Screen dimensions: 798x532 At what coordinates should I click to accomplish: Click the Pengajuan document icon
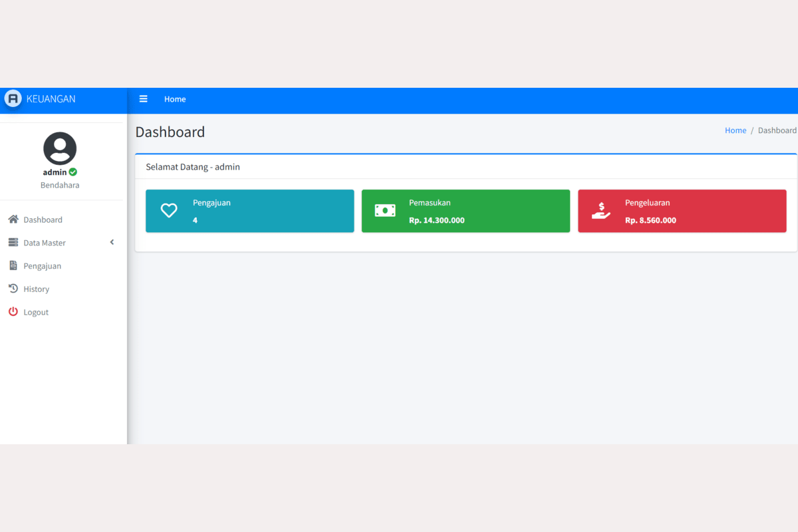[13, 266]
